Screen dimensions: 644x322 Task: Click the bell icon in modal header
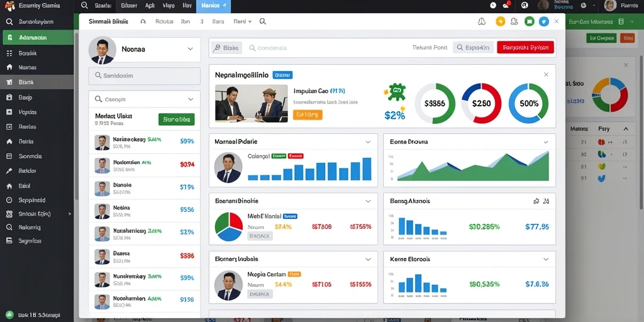coord(482,22)
